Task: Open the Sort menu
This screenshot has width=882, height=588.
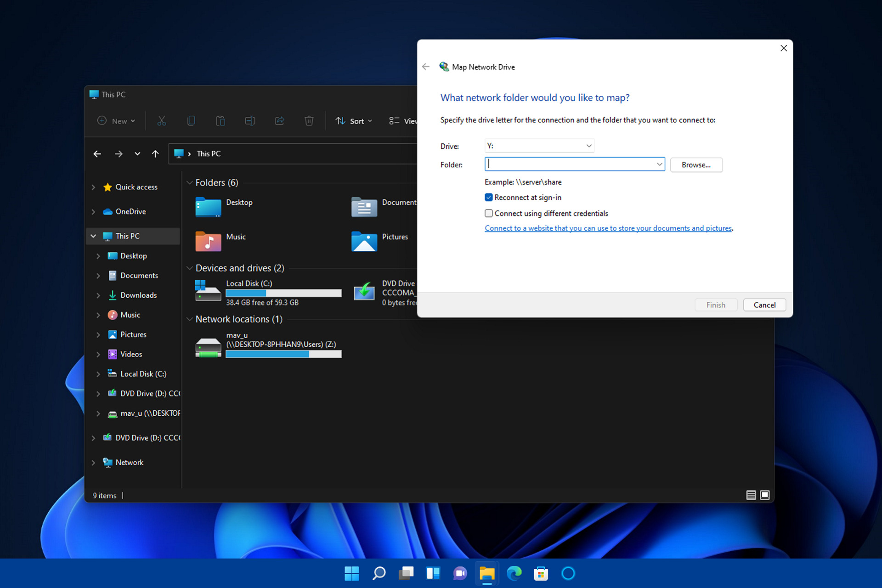Action: point(354,121)
